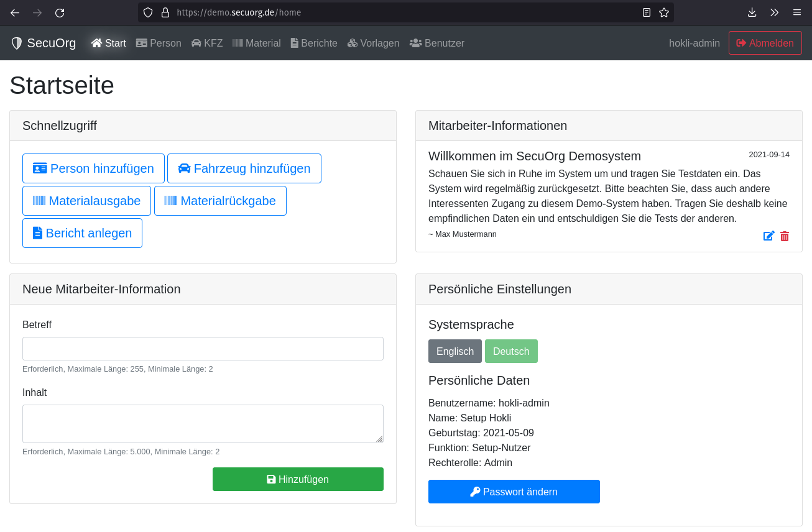The width and height of the screenshot is (812, 532).
Task: Edit the welcome message with the pencil icon
Action: (769, 236)
